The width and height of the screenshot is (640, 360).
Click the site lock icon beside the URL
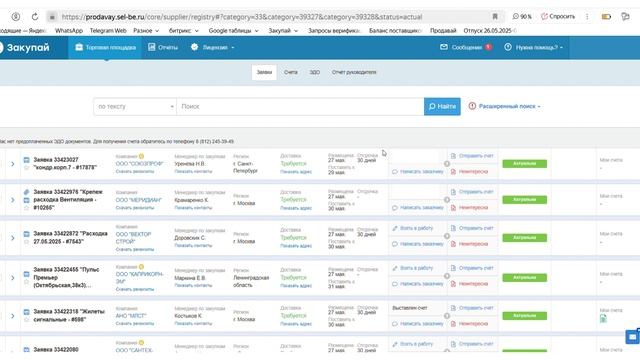click(x=52, y=17)
